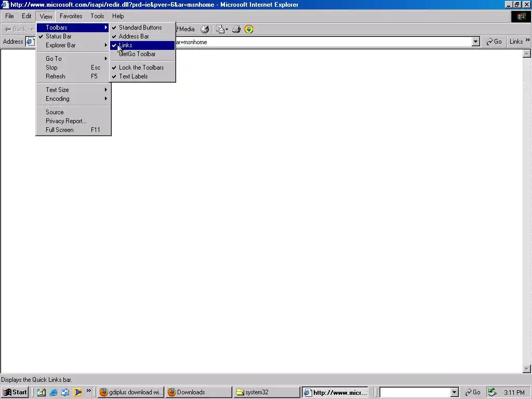Viewport: 532px width, 399px height.
Task: Open the Edit menu
Action: [26, 16]
